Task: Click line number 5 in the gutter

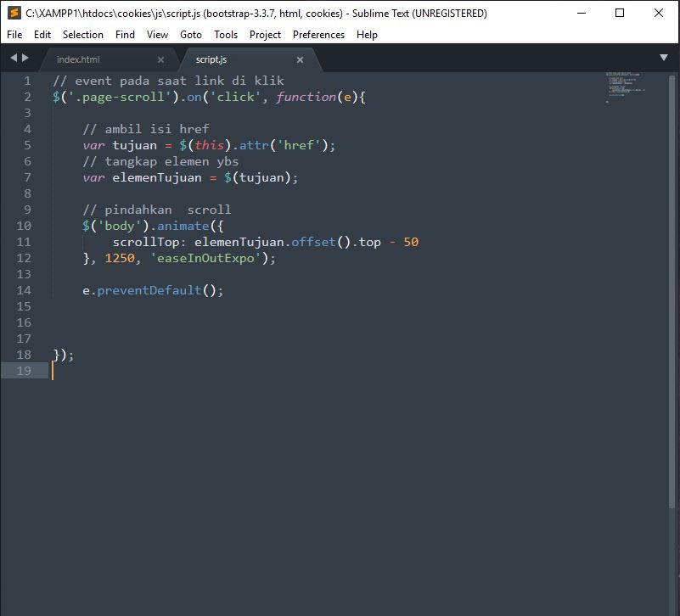Action: (27, 145)
